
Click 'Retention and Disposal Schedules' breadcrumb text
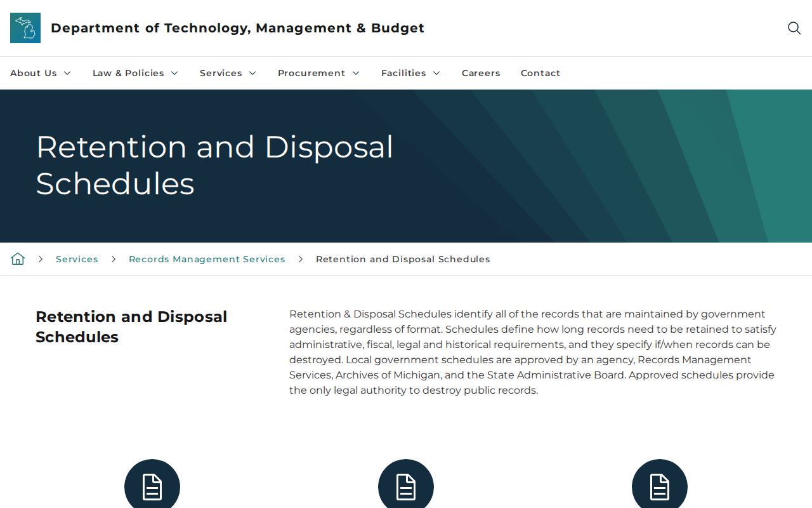coord(403,259)
